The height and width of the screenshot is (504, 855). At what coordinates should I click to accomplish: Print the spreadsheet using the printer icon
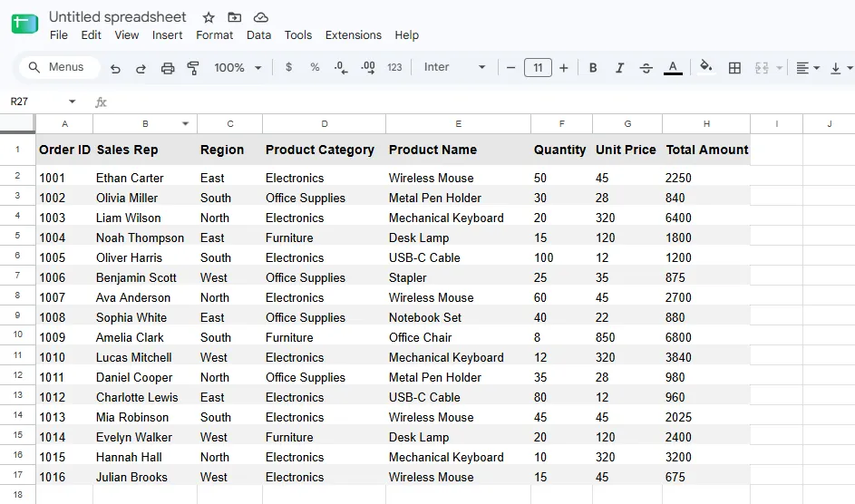click(x=168, y=68)
